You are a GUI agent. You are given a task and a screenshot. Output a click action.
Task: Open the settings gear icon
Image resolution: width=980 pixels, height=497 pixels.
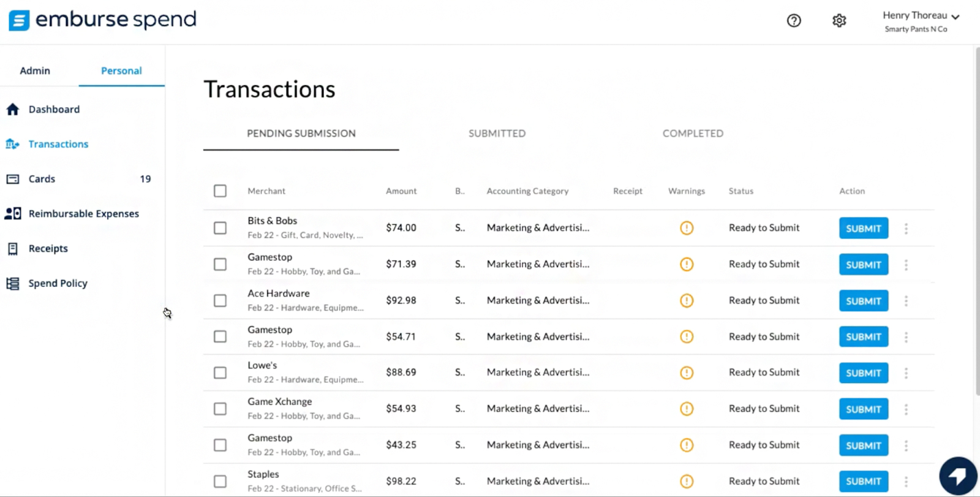click(x=839, y=20)
